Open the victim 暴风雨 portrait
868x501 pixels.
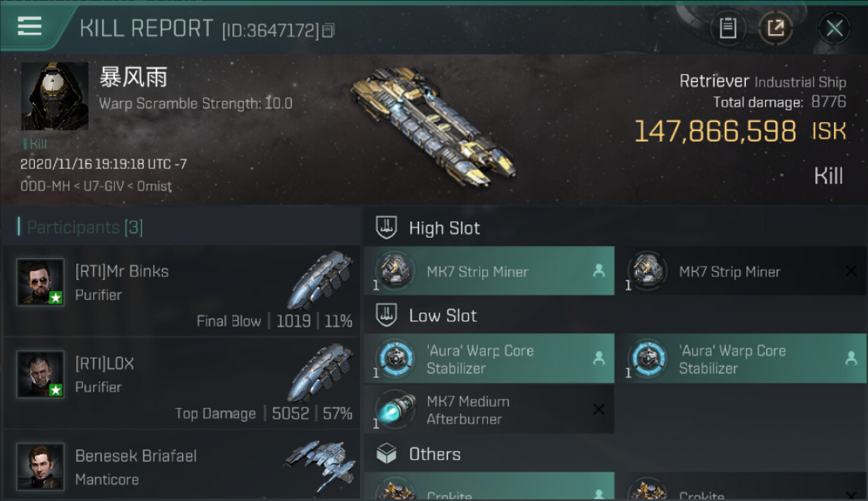[x=55, y=96]
